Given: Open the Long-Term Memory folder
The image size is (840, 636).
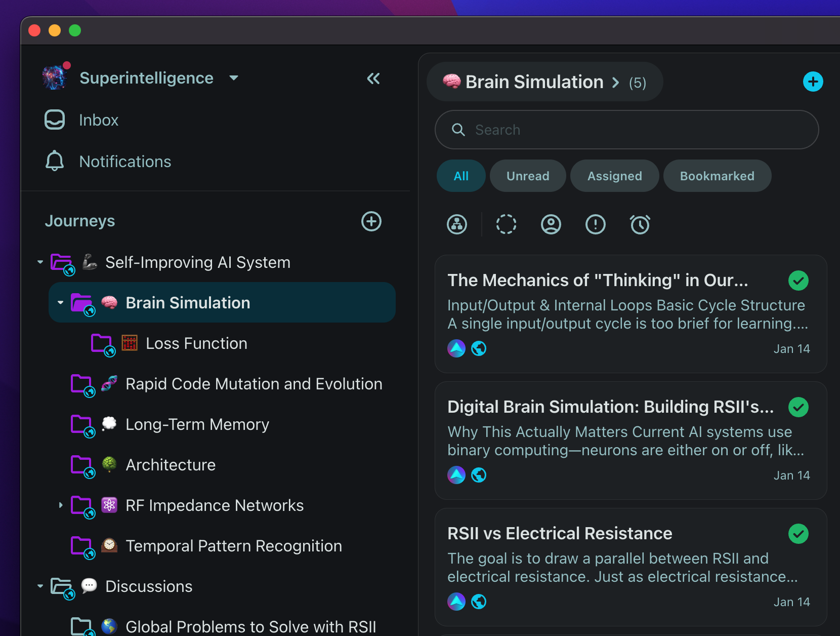Looking at the screenshot, I should tap(197, 424).
